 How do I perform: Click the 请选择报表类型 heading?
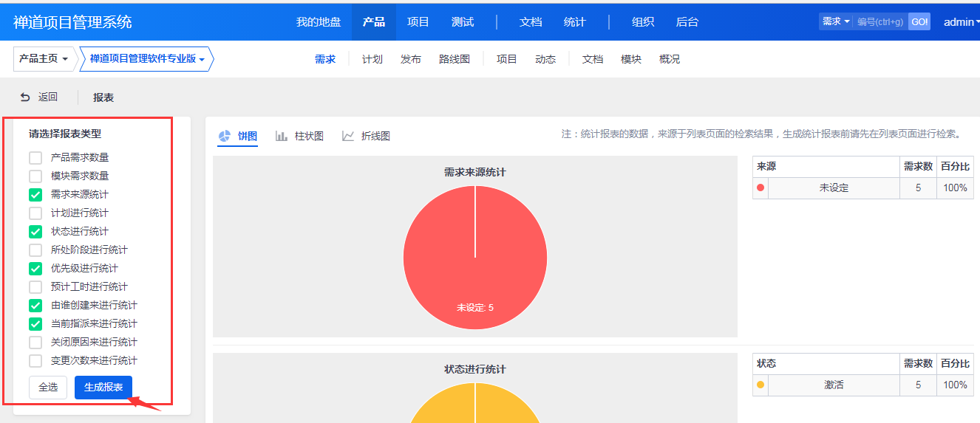[65, 134]
